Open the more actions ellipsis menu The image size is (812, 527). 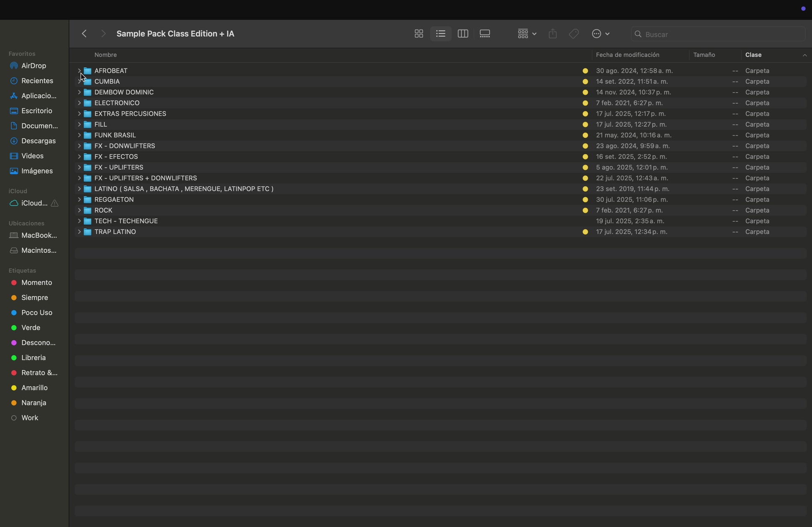[600, 34]
